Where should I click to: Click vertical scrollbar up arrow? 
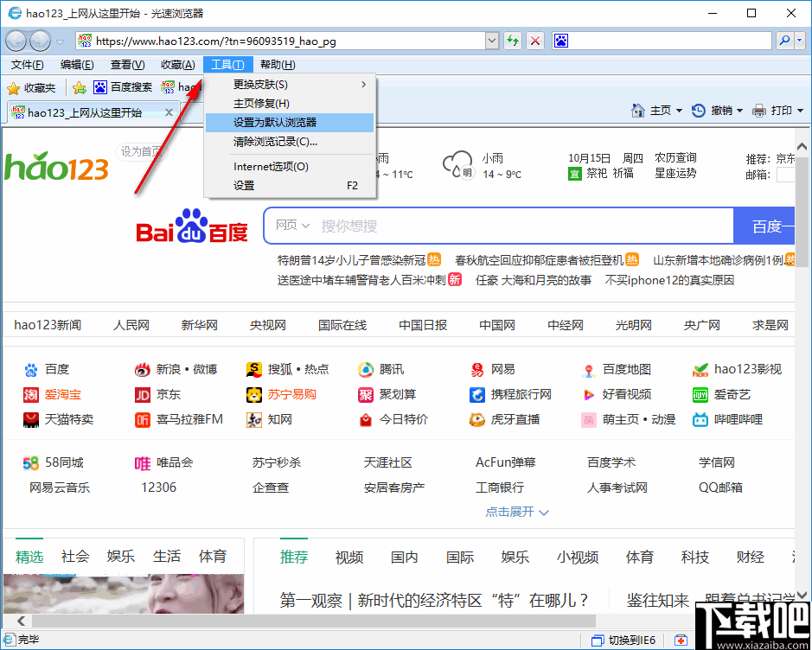coord(802,148)
